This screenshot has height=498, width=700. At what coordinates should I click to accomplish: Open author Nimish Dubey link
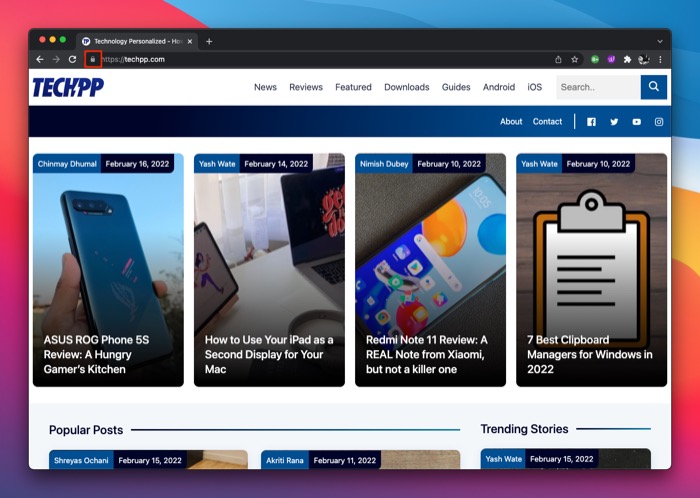(384, 164)
